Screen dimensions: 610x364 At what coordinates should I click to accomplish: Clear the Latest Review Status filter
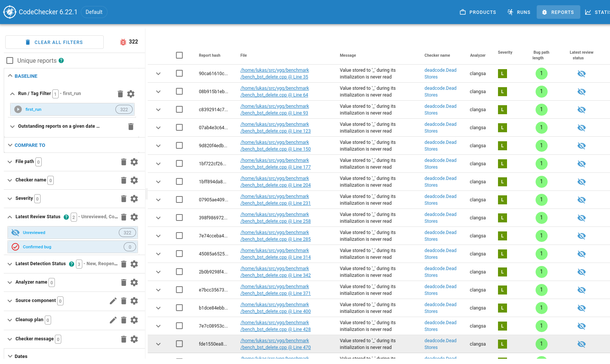124,217
